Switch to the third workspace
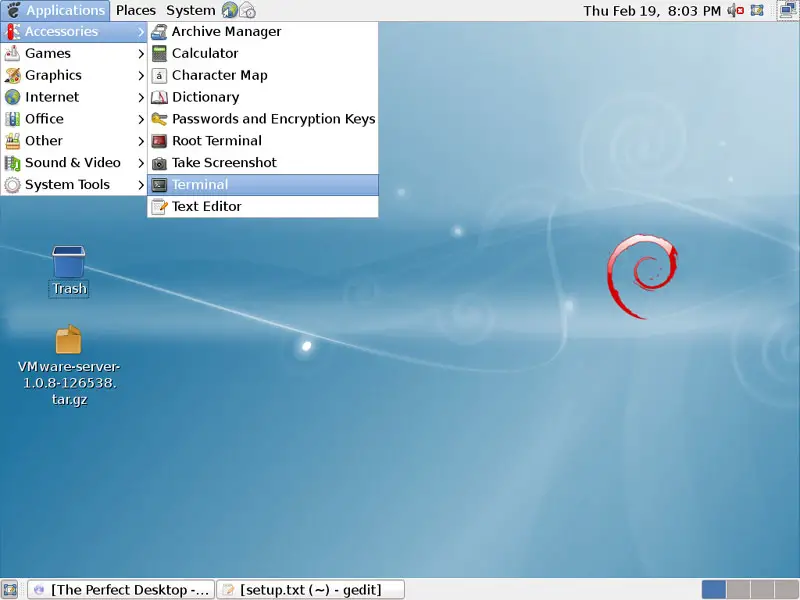This screenshot has width=800, height=600. click(x=762, y=590)
